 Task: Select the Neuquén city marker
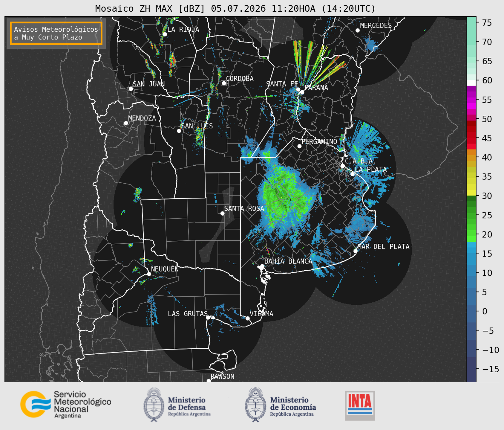click(x=149, y=274)
